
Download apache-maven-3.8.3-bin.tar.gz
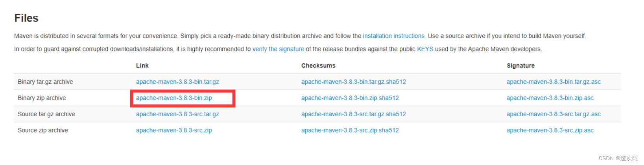click(177, 82)
